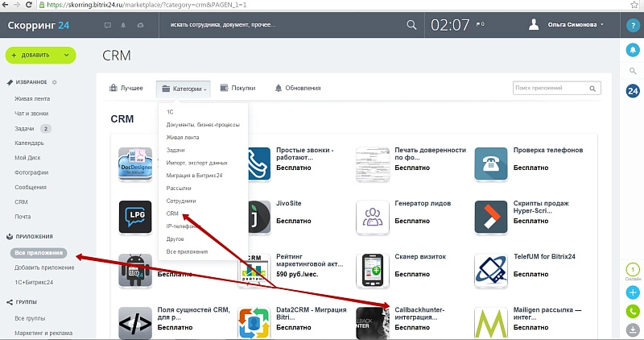Click the download icon in right sidebar
Screen dimensions: 644x340
pos(632,329)
